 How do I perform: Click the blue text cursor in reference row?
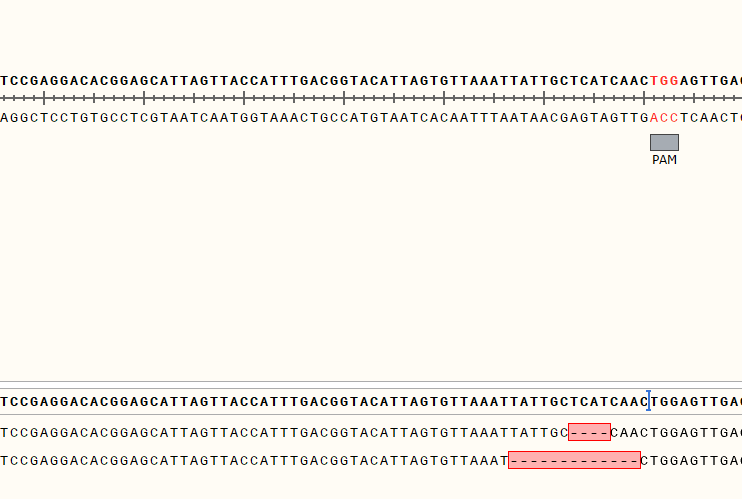648,401
